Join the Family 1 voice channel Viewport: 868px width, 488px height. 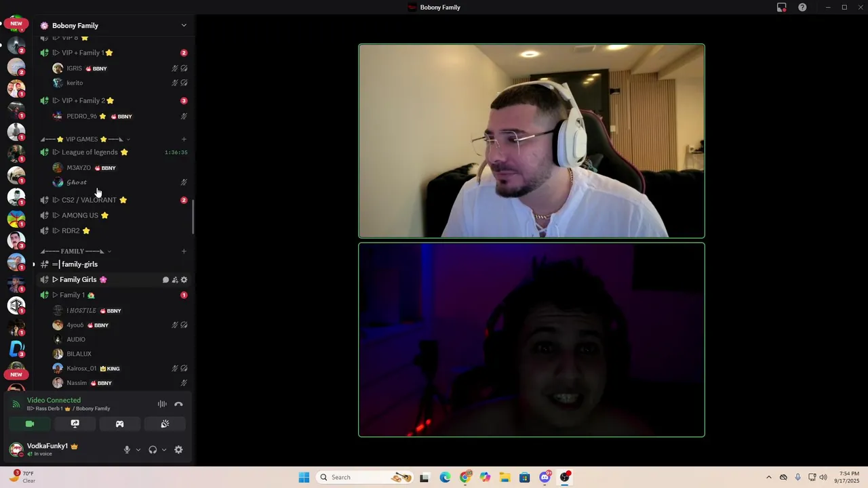(x=113, y=295)
